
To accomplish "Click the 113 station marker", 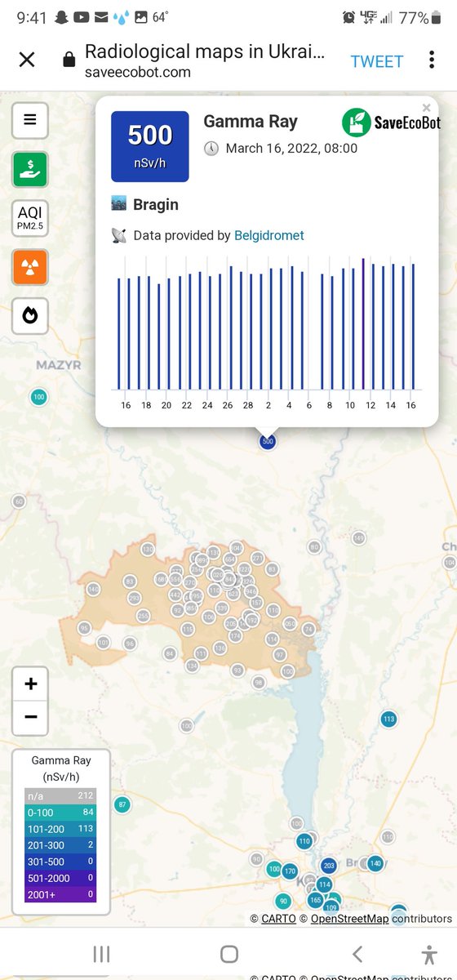I will coord(388,719).
